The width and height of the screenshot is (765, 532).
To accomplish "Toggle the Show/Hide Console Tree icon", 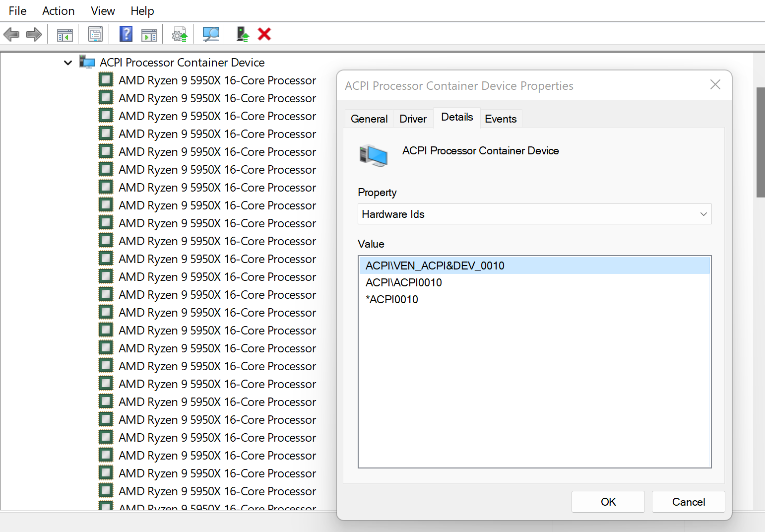I will [64, 34].
